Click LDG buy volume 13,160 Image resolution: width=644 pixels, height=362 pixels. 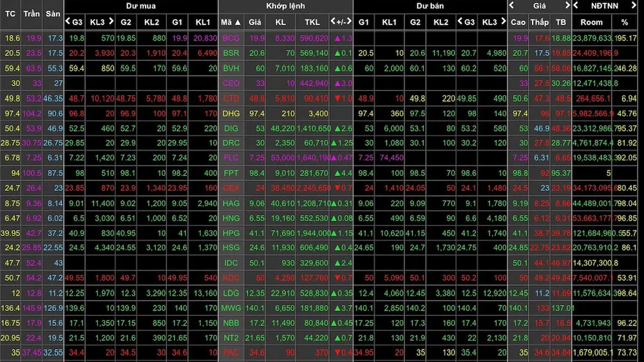tap(205, 293)
